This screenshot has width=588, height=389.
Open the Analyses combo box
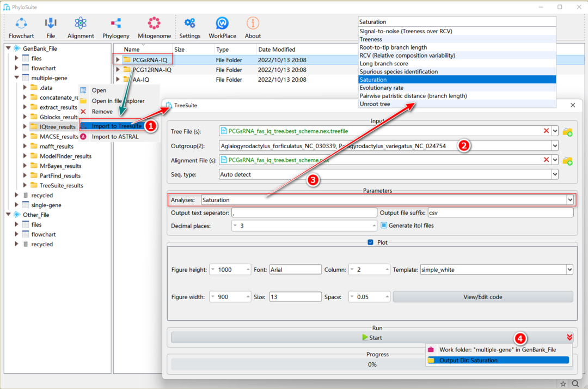pos(388,200)
